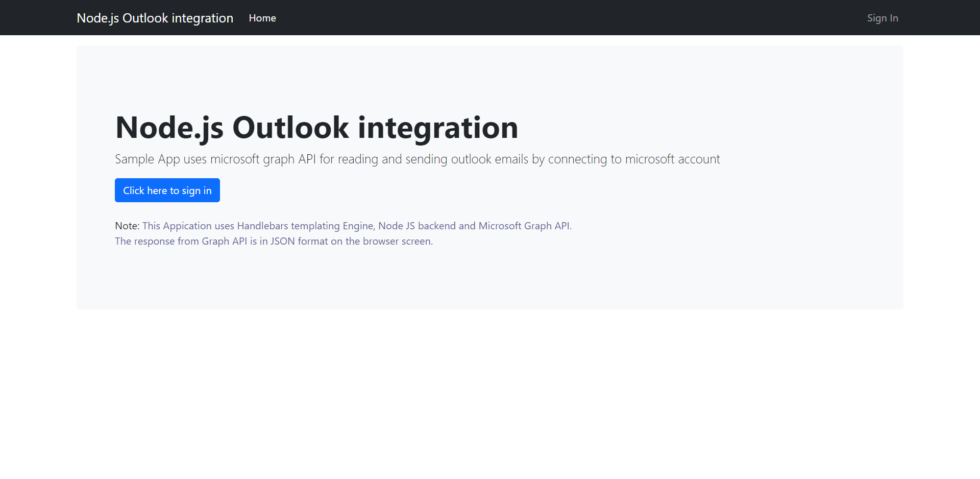Click the page heading 'Node.js Outlook integration'

(316, 128)
